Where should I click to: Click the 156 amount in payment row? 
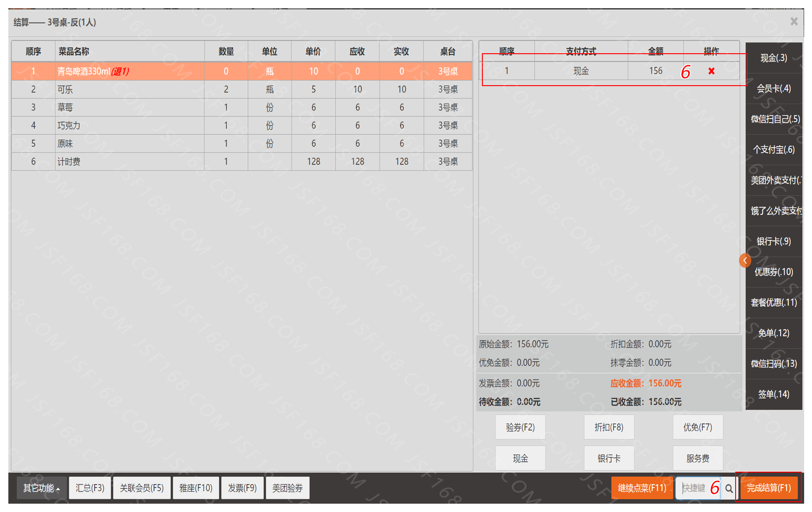coord(656,71)
